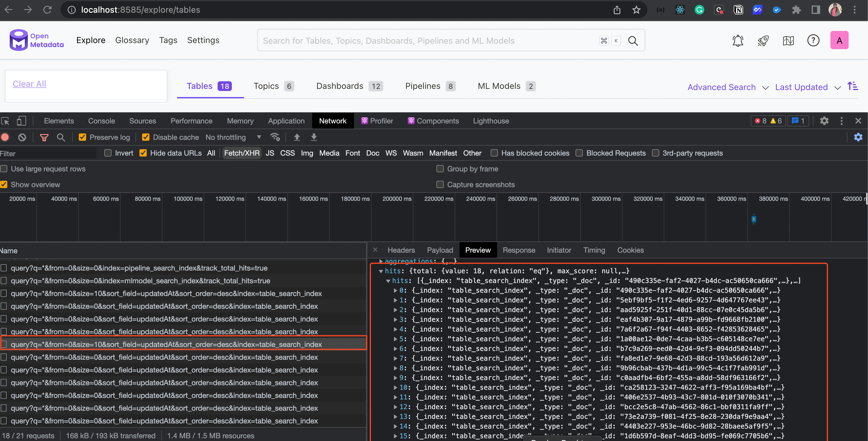Export HAR file with the download icon
This screenshot has width=868, height=441.
coord(314,137)
